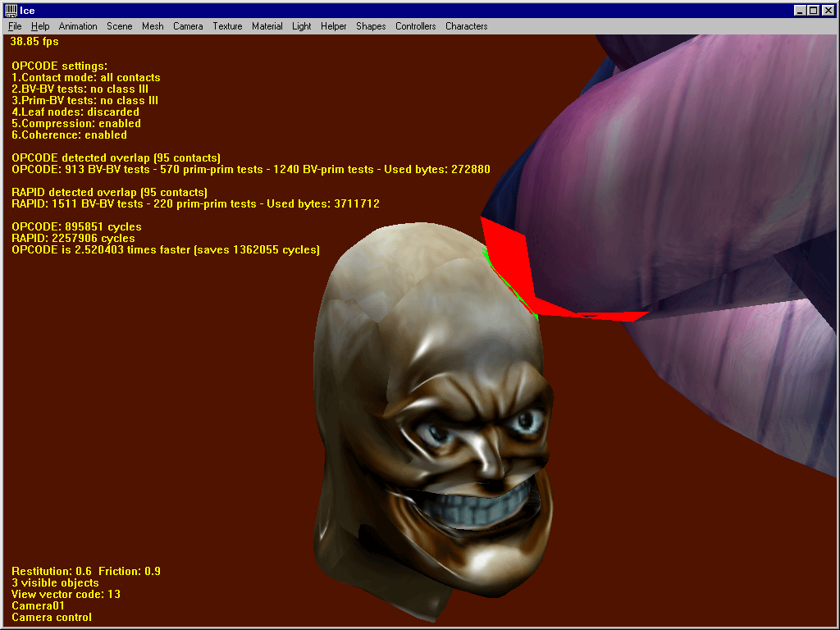Screen dimensions: 840x630
Task: Click the 'OPCODE settings:' heading
Action: pos(59,66)
